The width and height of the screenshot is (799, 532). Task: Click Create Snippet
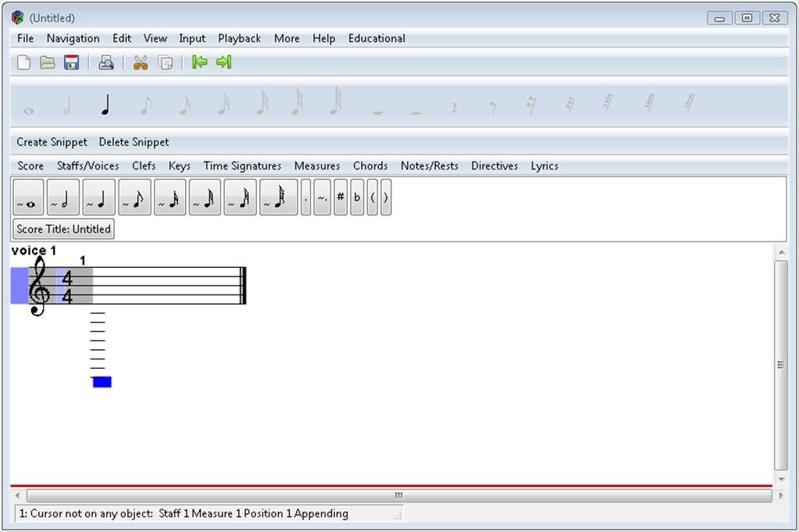52,142
